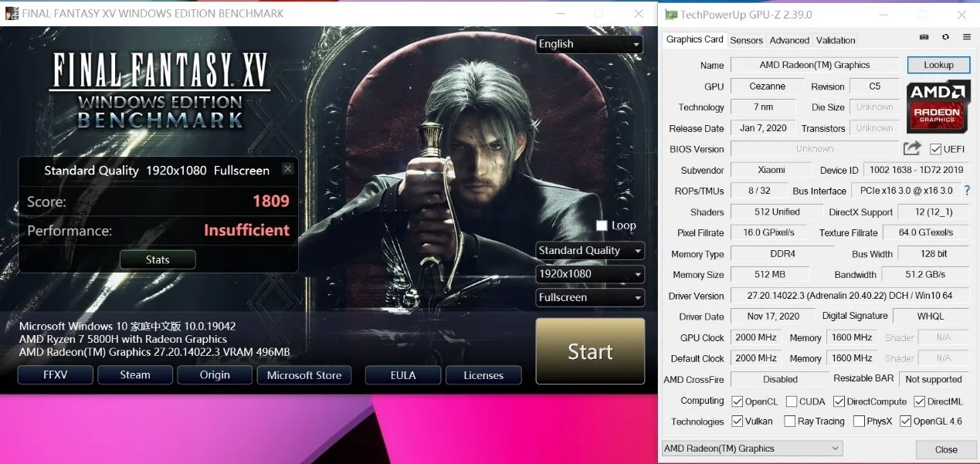The height and width of the screenshot is (464, 980).
Task: Click the EULA button
Action: point(403,374)
